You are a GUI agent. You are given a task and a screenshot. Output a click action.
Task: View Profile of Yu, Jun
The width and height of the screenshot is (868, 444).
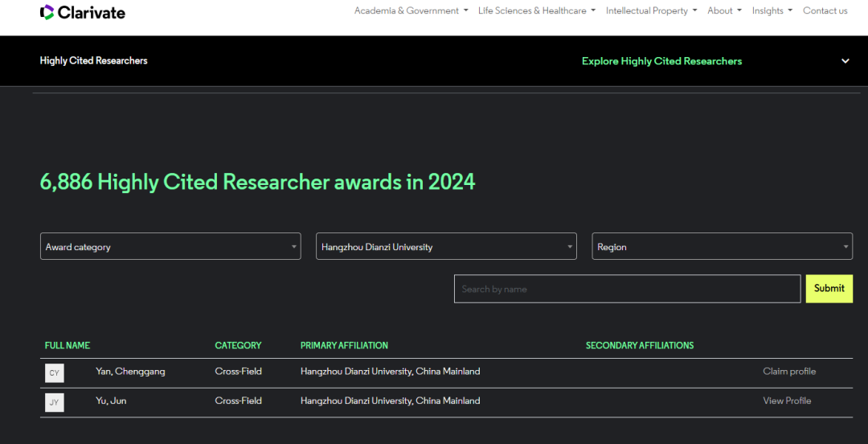point(787,401)
